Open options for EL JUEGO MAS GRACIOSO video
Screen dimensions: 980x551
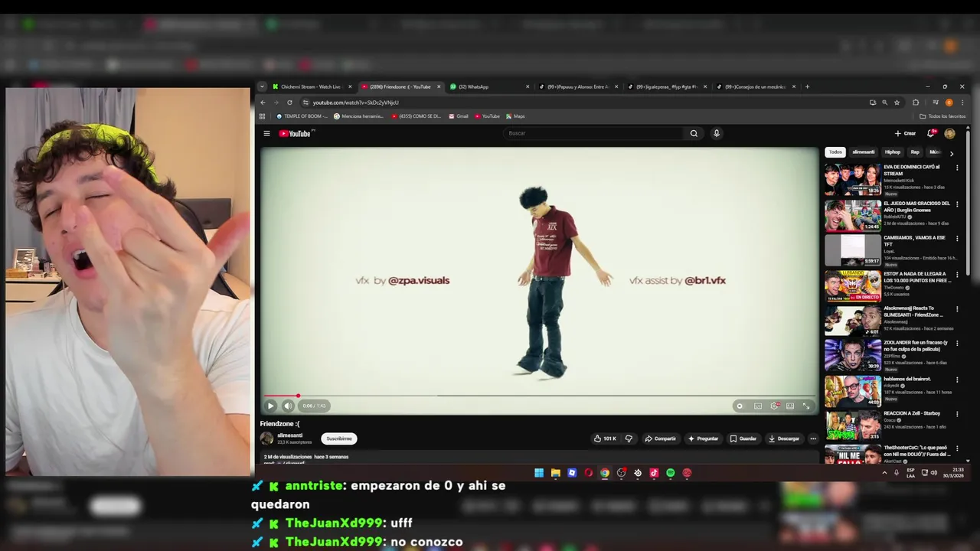pyautogui.click(x=957, y=204)
